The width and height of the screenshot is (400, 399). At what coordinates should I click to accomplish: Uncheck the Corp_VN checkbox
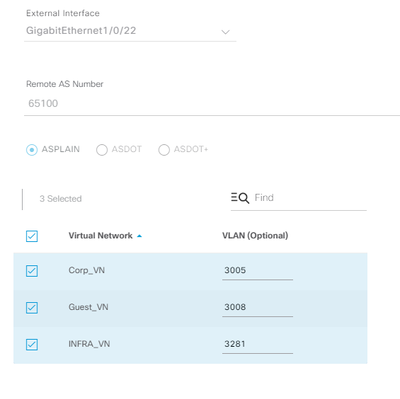pyautogui.click(x=32, y=271)
